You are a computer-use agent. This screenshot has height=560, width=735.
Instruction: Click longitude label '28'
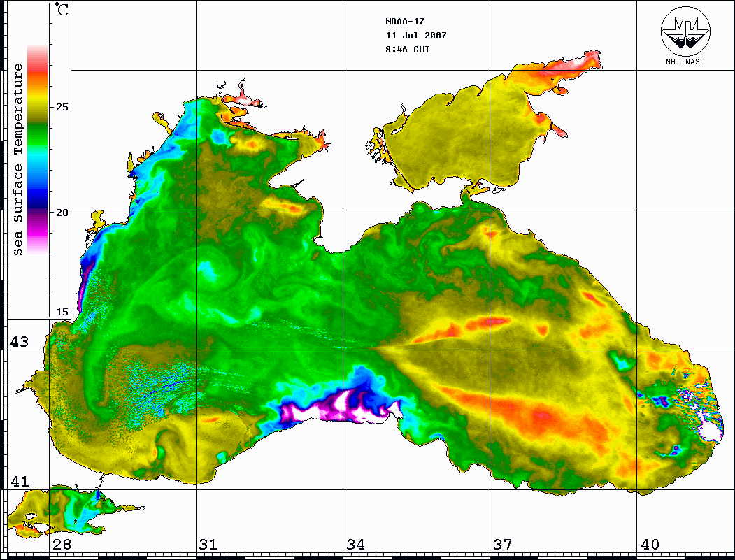62,545
